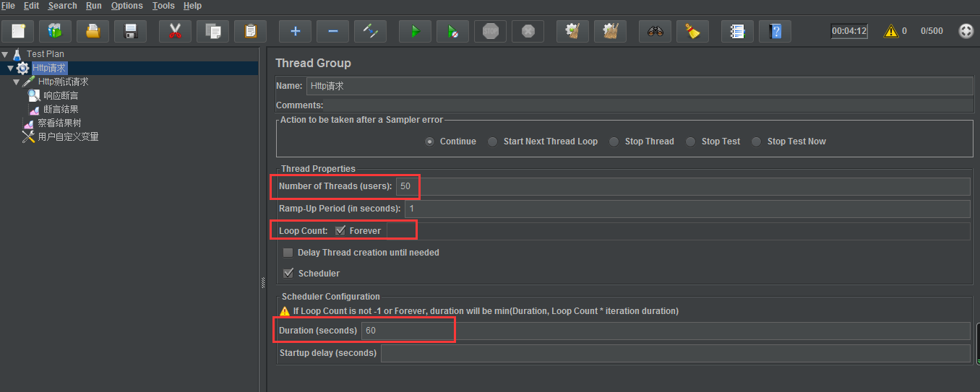Click the Clear All double-broom icon
This screenshot has height=392, width=980.
tap(610, 31)
